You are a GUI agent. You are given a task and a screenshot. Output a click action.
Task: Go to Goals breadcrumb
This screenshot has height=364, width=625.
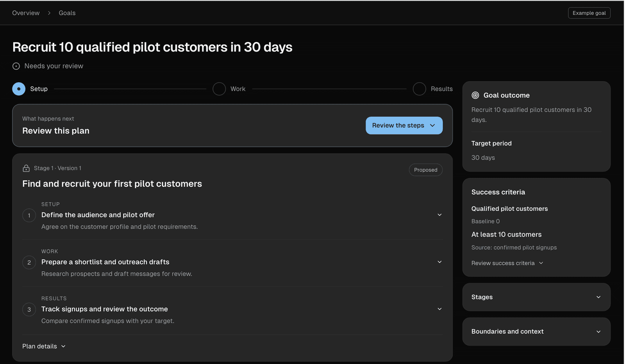coord(67,13)
